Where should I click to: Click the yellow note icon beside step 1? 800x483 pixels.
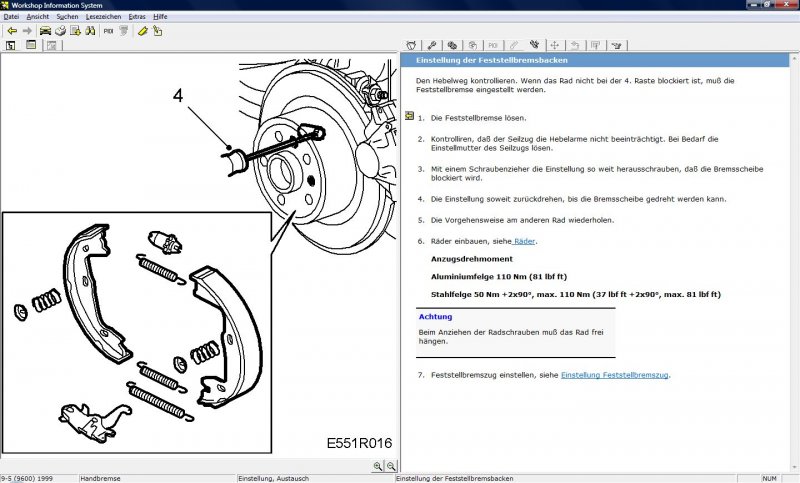click(x=409, y=116)
